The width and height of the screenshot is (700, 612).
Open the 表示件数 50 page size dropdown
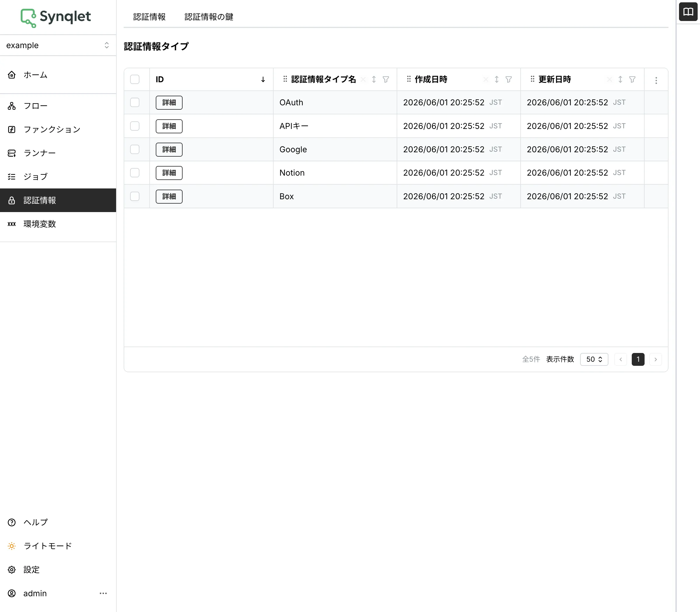(x=594, y=359)
